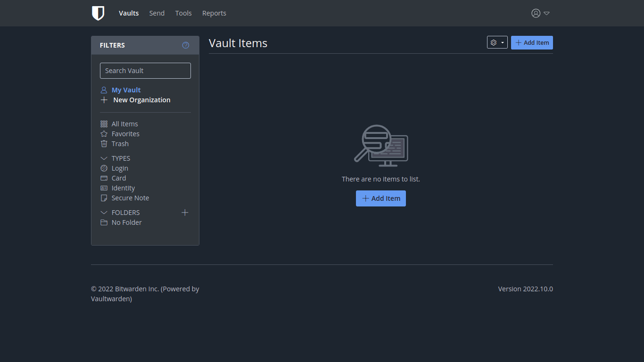Click the Bitwarden shield logo
Viewport: 644px width, 362px height.
click(98, 13)
